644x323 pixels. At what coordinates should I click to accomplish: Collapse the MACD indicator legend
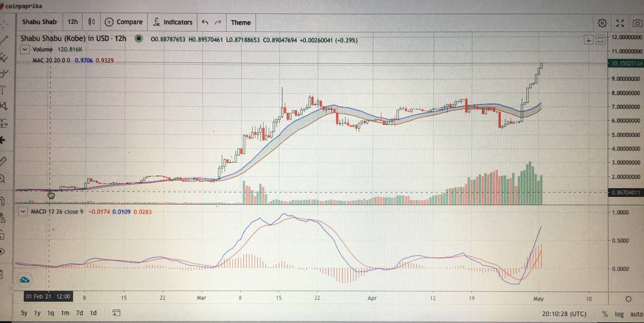[x=23, y=212]
